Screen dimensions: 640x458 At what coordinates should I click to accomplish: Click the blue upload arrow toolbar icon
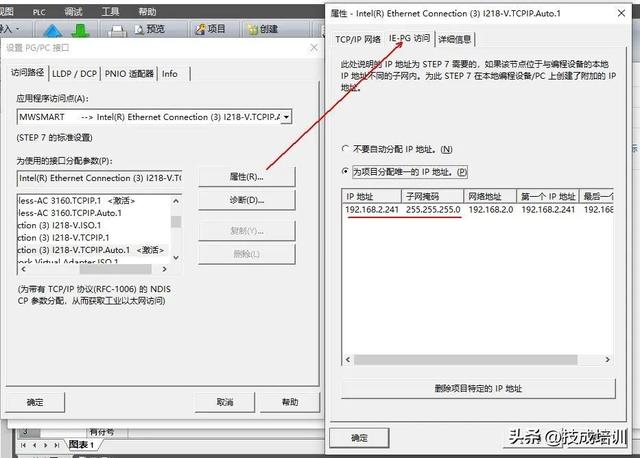tap(53, 31)
